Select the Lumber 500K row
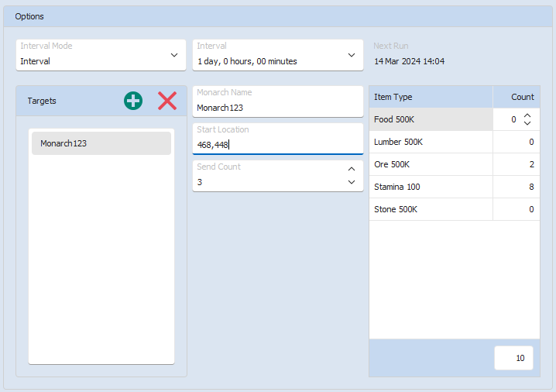This screenshot has width=556, height=392. [x=455, y=142]
